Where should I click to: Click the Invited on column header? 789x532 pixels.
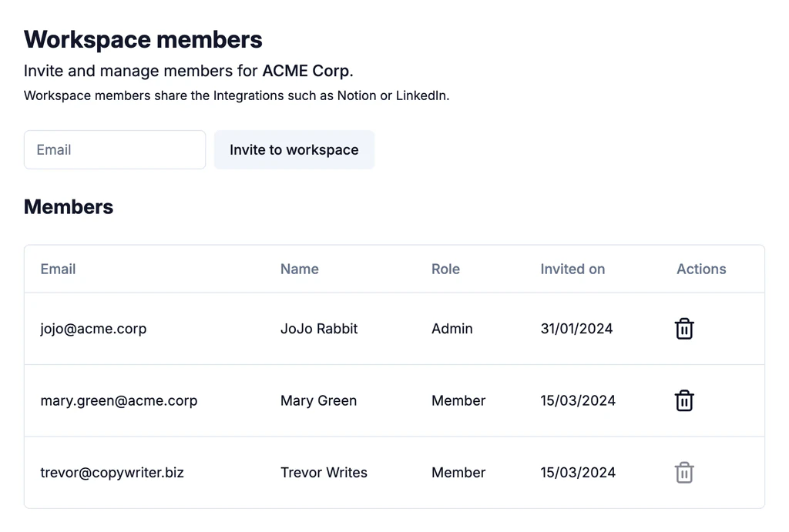(572, 269)
